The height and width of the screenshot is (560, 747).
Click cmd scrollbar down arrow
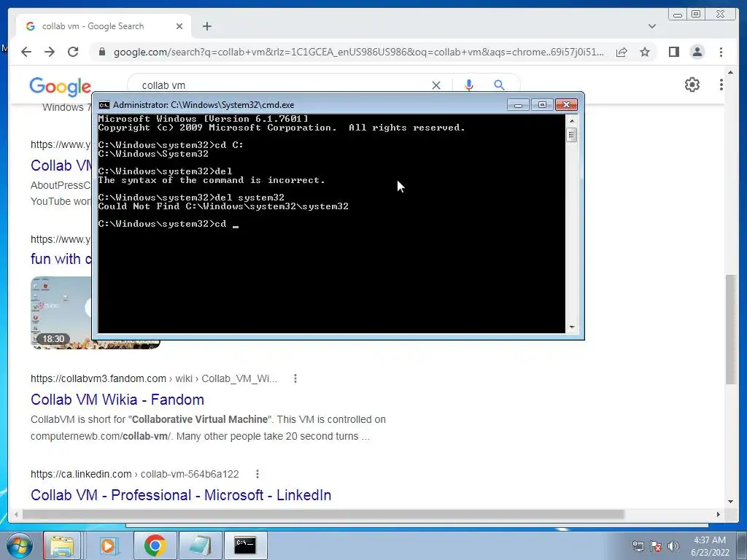[x=572, y=327]
